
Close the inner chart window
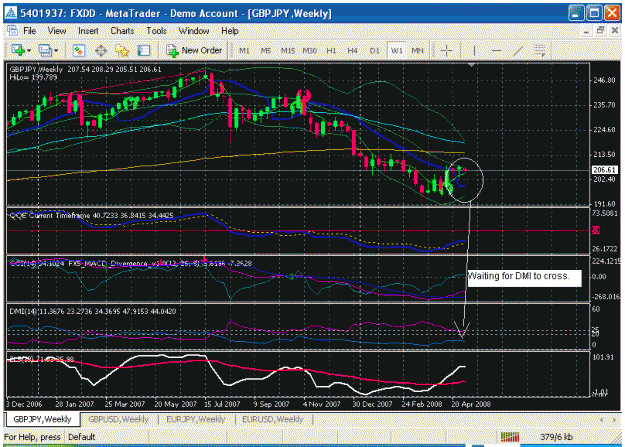point(615,30)
